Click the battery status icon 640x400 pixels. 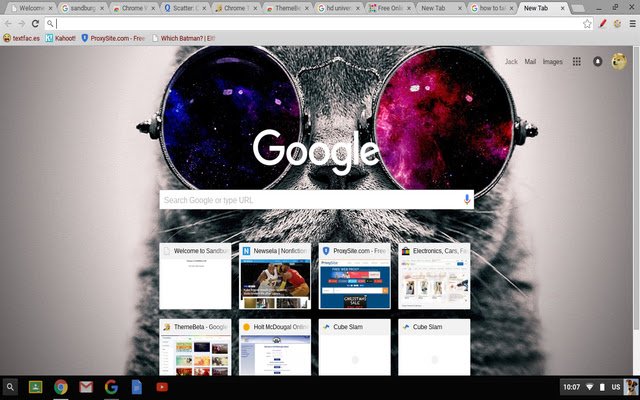pyautogui.click(x=602, y=387)
